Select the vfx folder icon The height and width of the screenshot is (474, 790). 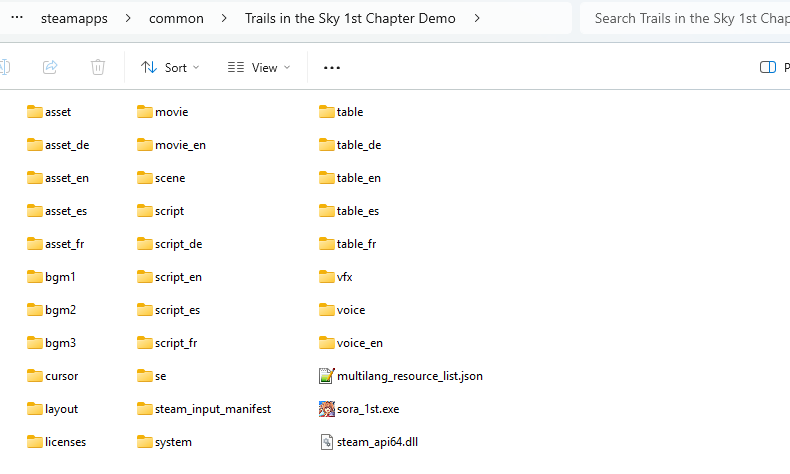tap(326, 277)
